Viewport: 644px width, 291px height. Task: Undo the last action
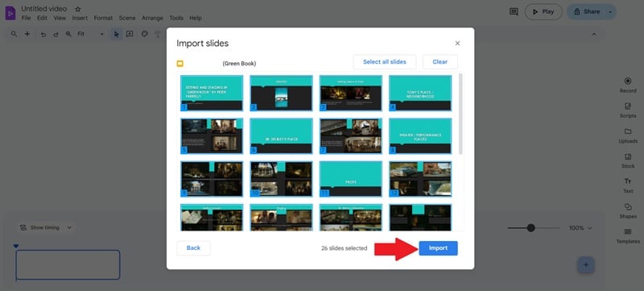tap(43, 35)
